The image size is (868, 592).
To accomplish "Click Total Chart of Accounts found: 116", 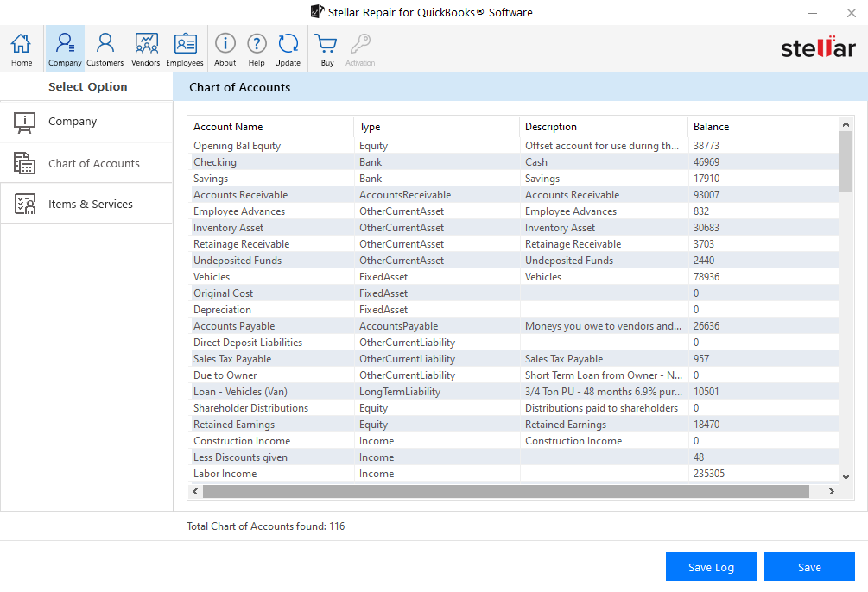I will 266,526.
